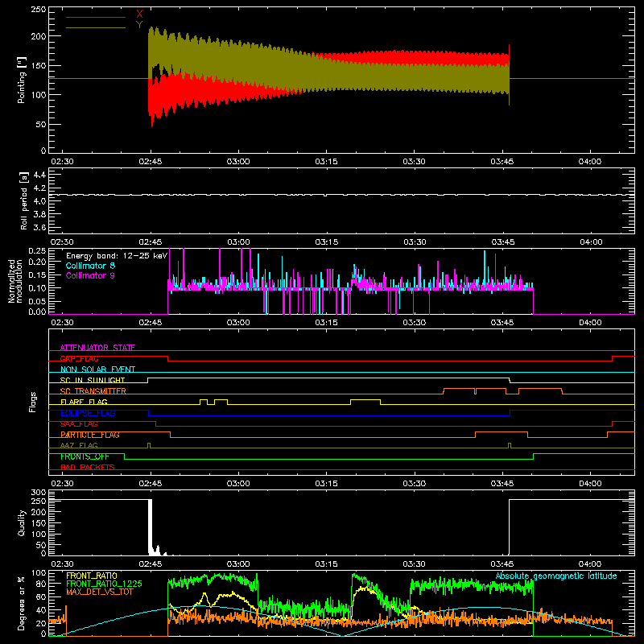Screen dimensions: 644x644
Task: Click the 'FLARE_FLAG' label
Action: pos(84,402)
